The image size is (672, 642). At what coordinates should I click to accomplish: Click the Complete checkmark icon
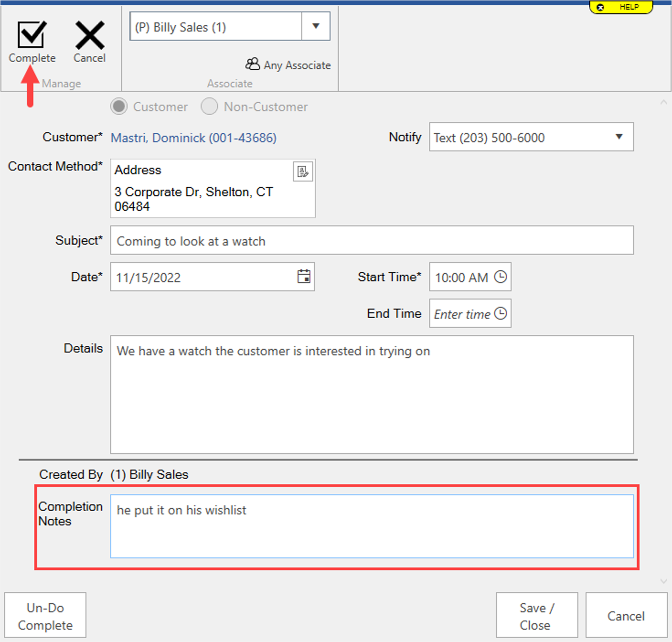32,35
